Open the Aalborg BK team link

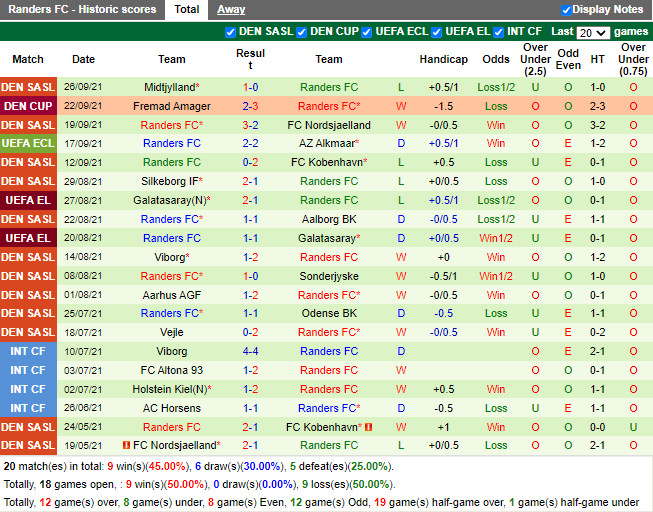(329, 219)
